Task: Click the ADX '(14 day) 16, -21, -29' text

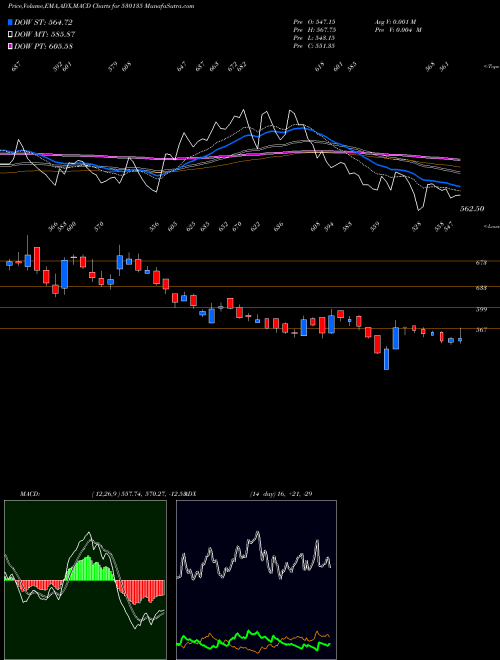Action: click(281, 494)
